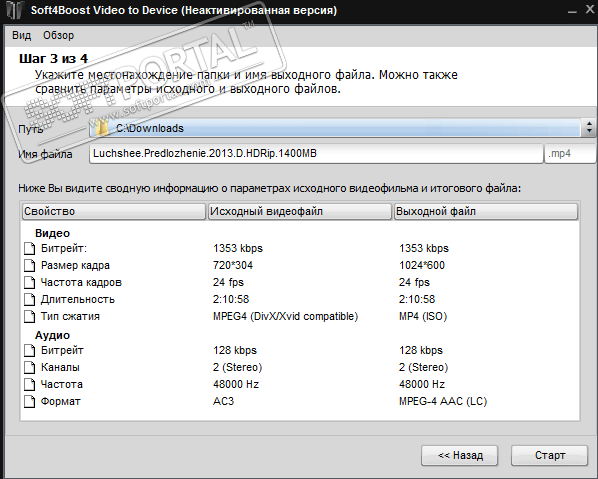Click the page icon next to Каналы
The height and width of the screenshot is (479, 598).
(x=29, y=368)
